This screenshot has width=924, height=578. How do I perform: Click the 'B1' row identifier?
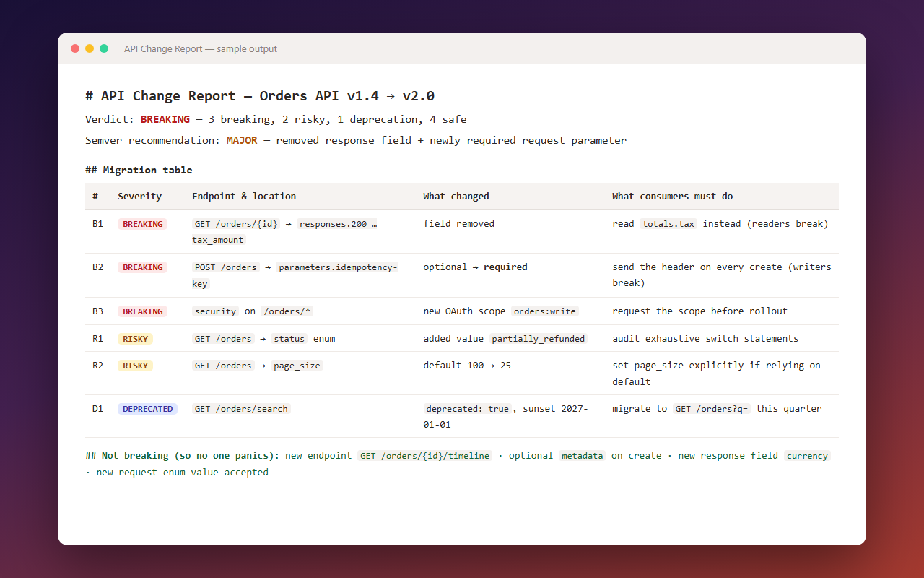(97, 224)
